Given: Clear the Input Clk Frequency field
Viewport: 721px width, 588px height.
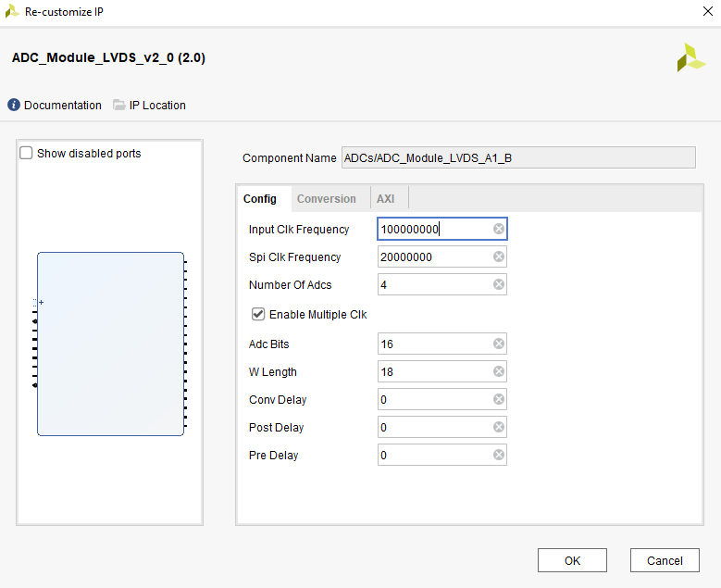Looking at the screenshot, I should [x=499, y=229].
